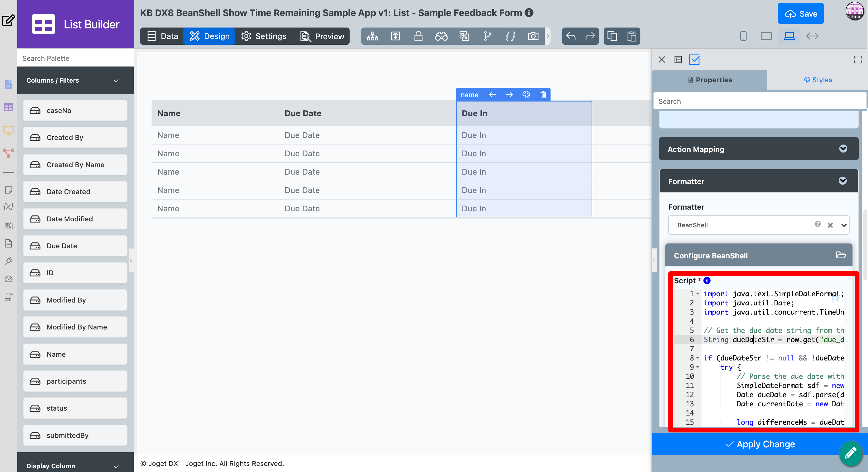
Task: Click the i18n translation icon
Action: pyautogui.click(x=464, y=36)
